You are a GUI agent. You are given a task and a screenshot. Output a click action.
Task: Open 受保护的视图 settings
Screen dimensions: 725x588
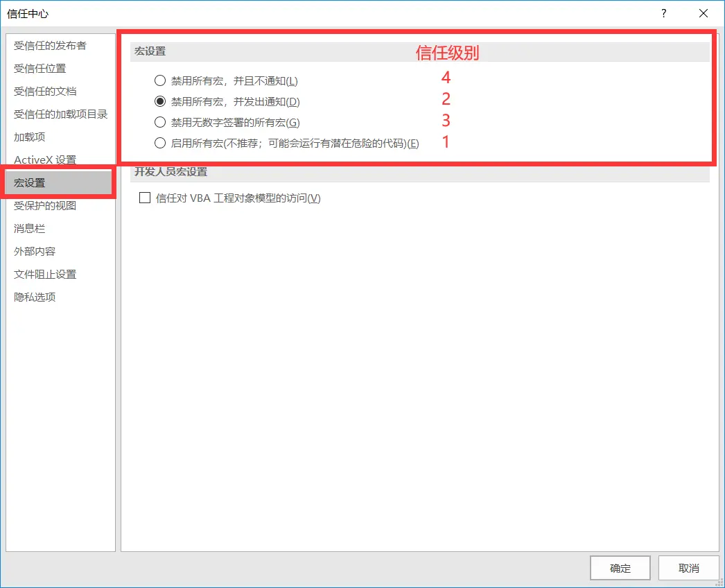tap(45, 206)
